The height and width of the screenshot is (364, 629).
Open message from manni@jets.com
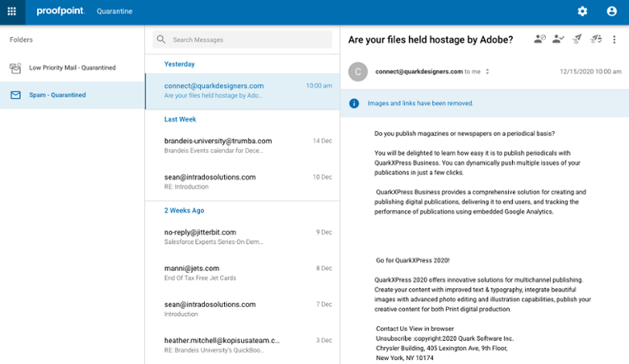[242, 273]
